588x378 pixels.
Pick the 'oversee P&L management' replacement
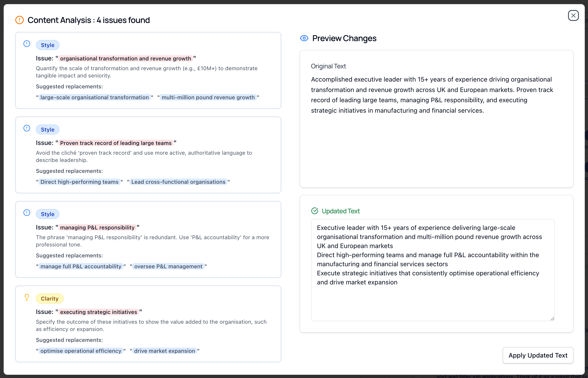[x=168, y=266]
